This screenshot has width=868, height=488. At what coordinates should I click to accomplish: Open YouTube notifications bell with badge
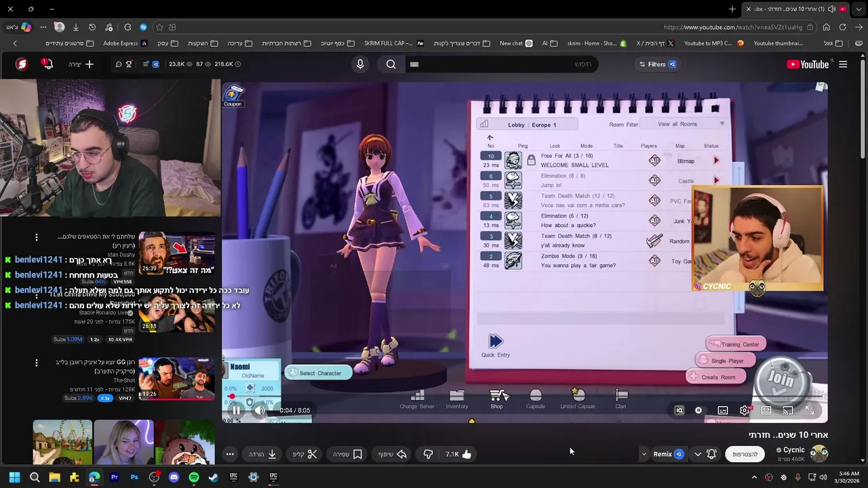[46, 64]
